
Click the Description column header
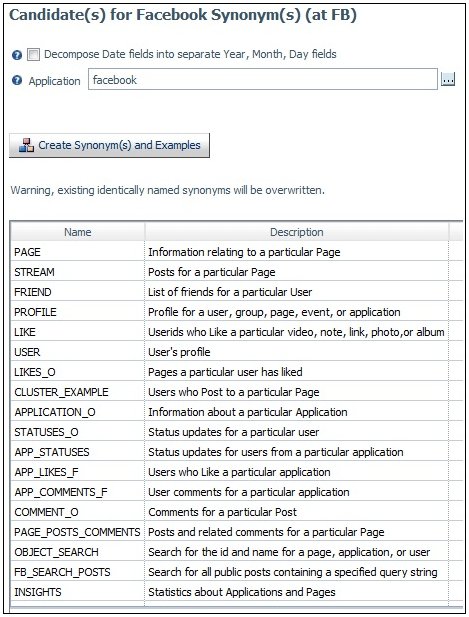297,232
